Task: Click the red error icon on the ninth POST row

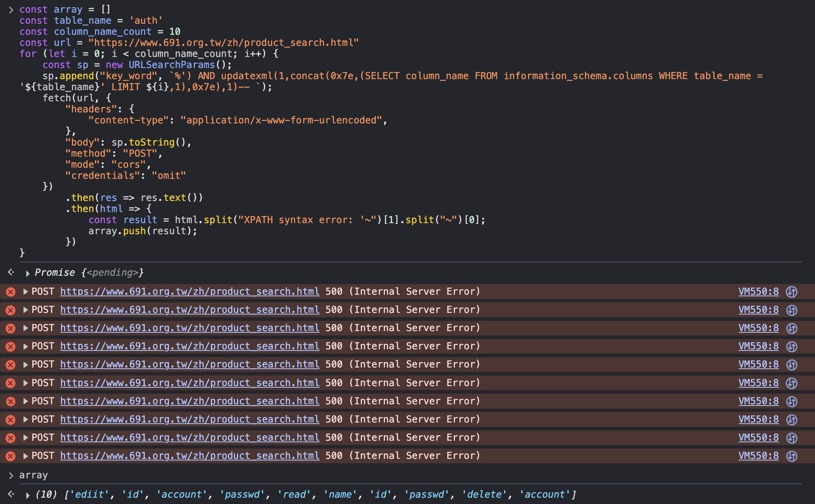Action: [11, 438]
